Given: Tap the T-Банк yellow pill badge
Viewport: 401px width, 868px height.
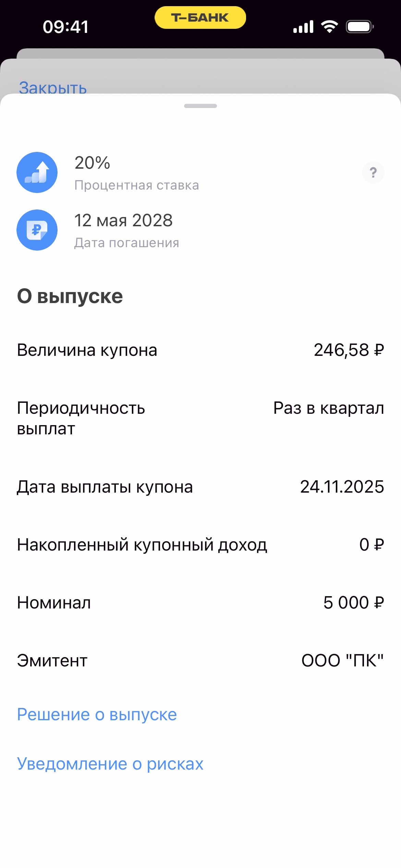Looking at the screenshot, I should 200,17.
